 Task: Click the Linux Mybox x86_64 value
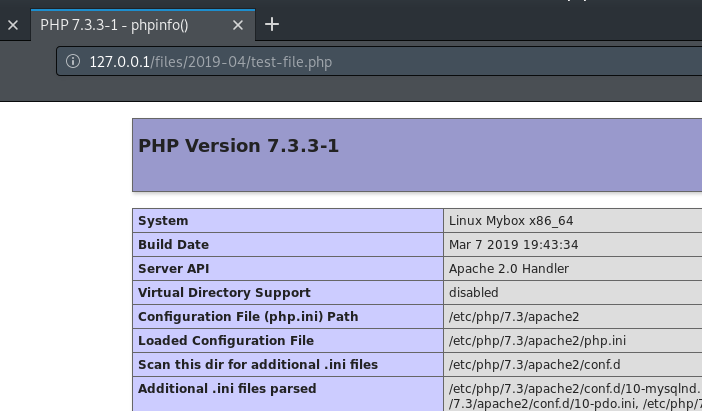point(511,221)
